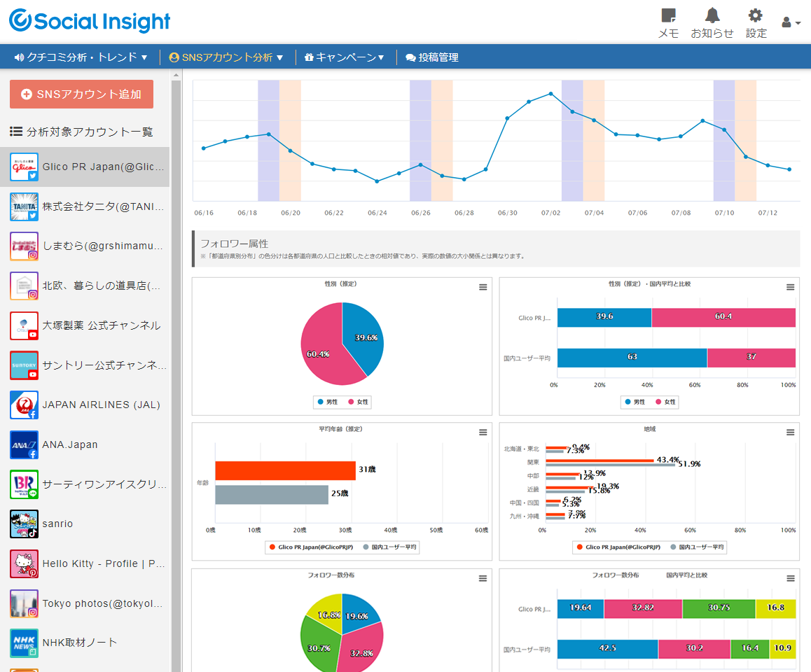Click the 分析対象アカウント一覧 heading

tap(82, 132)
